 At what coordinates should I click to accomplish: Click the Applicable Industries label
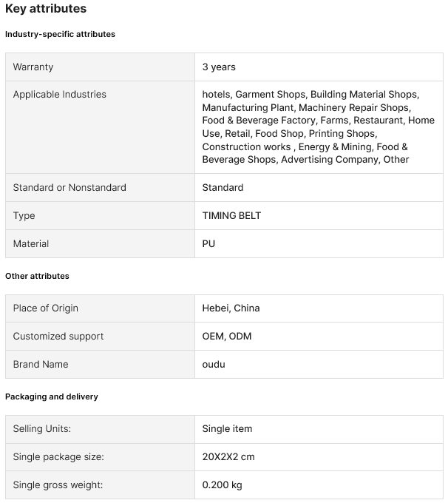[x=60, y=94]
